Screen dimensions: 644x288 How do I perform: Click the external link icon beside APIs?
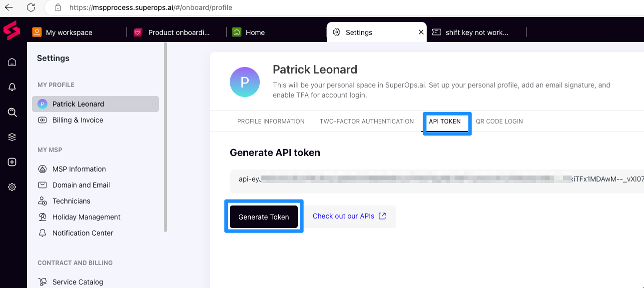382,216
